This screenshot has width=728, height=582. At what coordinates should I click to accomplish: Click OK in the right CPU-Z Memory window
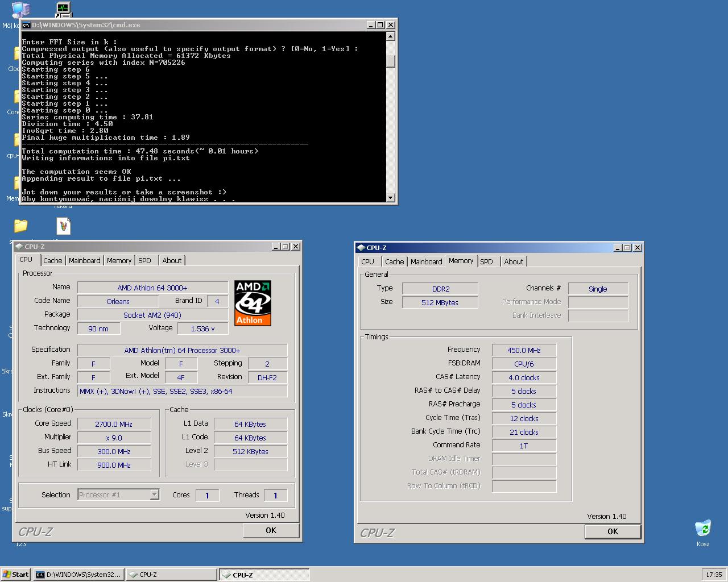tap(613, 531)
